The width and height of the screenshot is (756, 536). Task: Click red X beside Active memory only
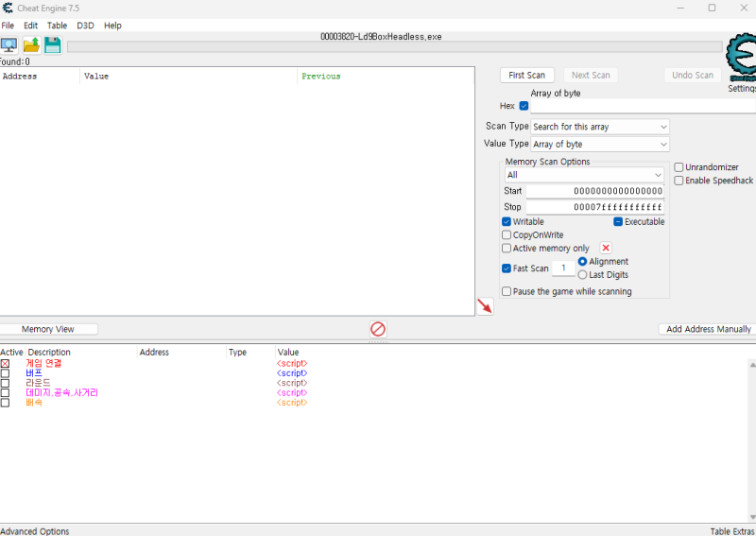pyautogui.click(x=606, y=249)
